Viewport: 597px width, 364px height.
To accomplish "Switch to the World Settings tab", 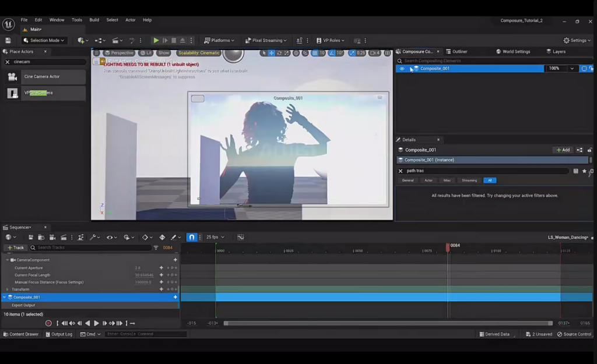I will click(513, 52).
